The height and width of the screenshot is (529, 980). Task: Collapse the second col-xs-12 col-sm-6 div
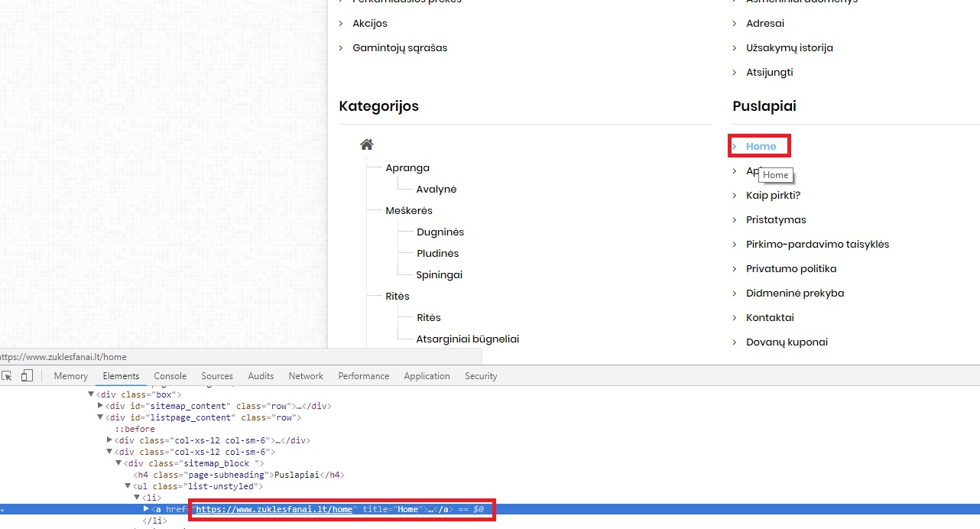[x=110, y=452]
